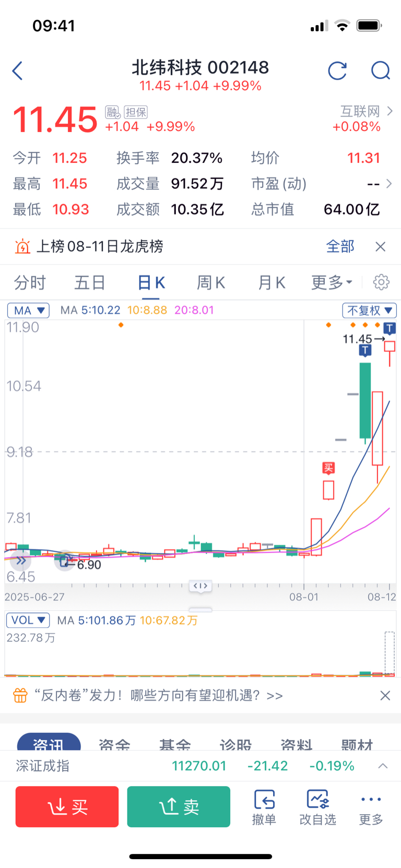Tap the red 买 buy button
Screen dimensions: 401x868
pos(67,806)
